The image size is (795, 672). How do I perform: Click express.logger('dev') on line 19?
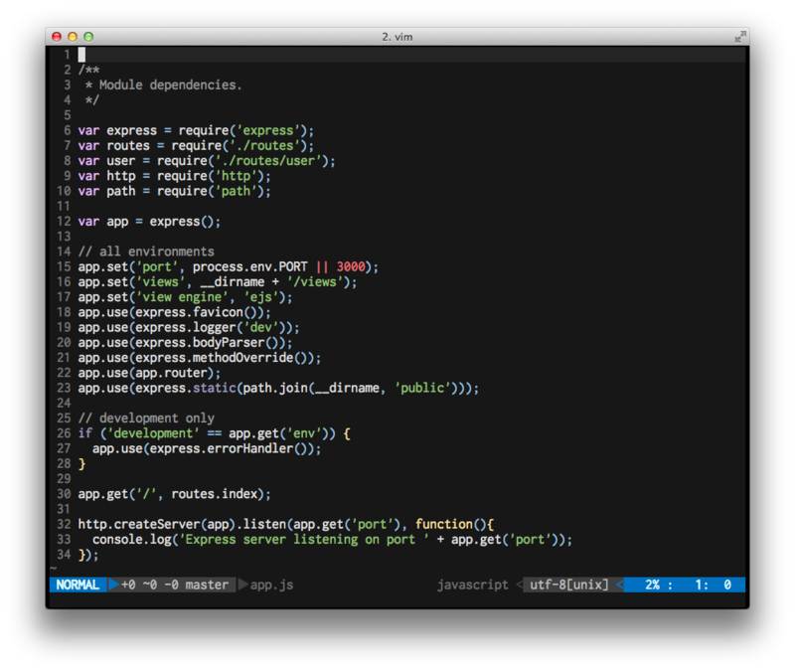pyautogui.click(x=211, y=328)
